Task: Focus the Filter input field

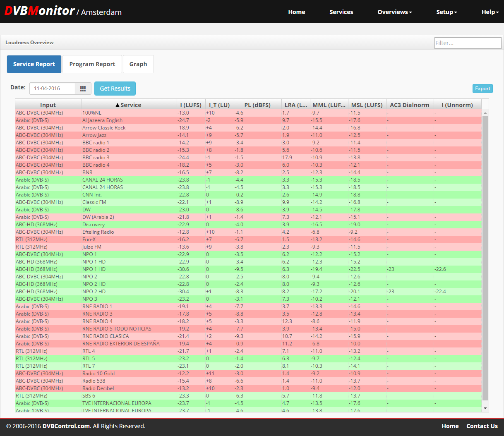Action: [468, 43]
